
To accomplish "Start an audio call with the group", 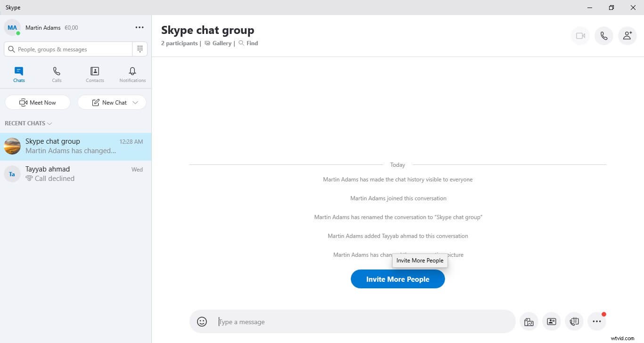I will (604, 36).
